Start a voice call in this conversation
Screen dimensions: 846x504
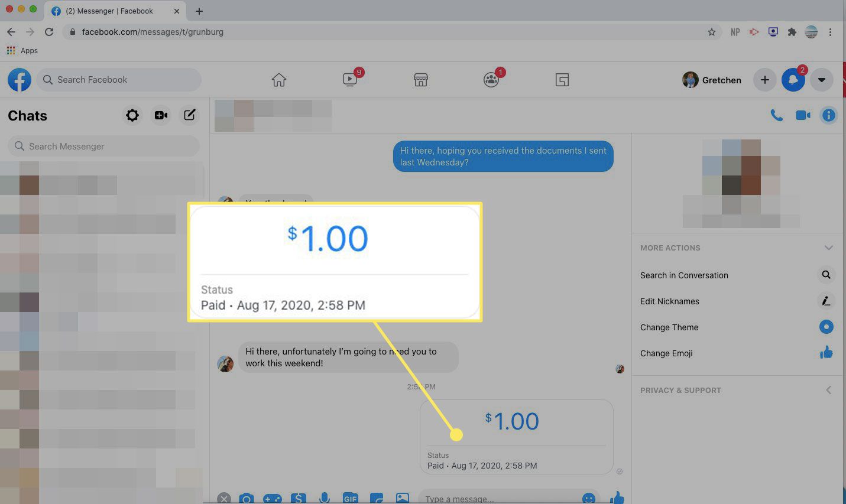776,115
